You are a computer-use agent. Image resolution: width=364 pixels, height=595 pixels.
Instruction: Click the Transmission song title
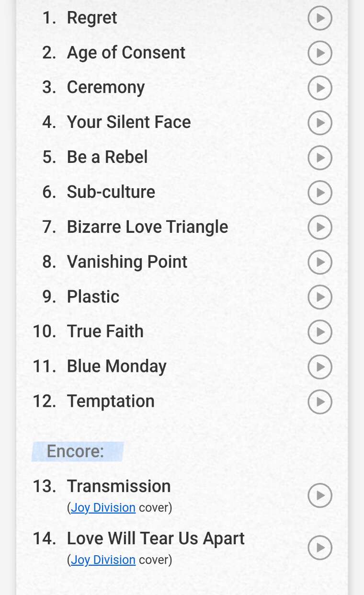point(119,486)
